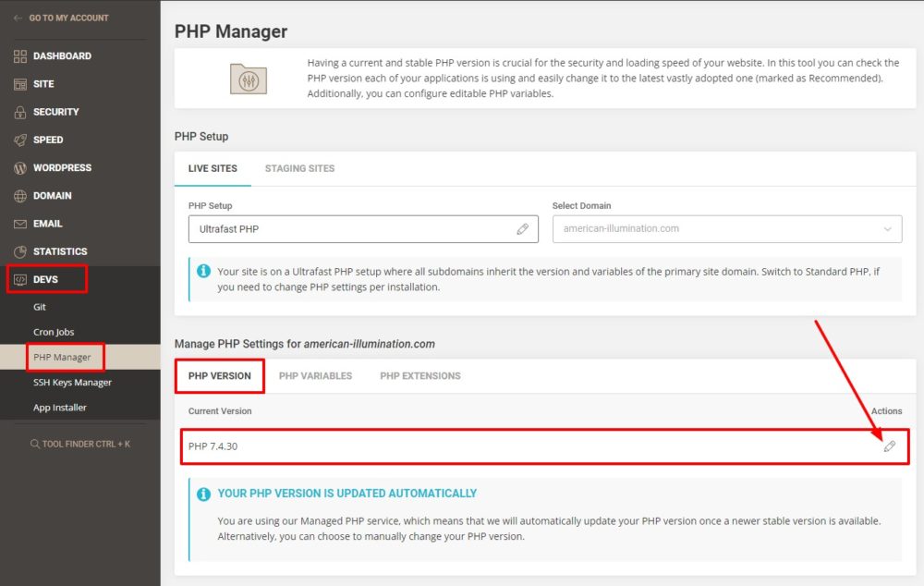Image resolution: width=924 pixels, height=586 pixels.
Task: Click the Statistics graph icon
Action: pyautogui.click(x=18, y=250)
